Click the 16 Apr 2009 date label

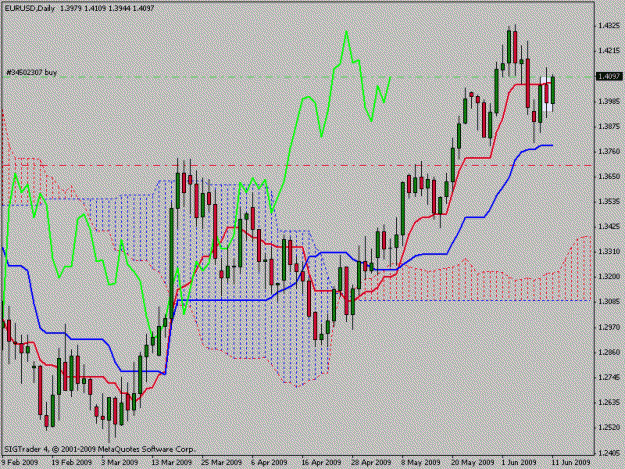pos(321,462)
